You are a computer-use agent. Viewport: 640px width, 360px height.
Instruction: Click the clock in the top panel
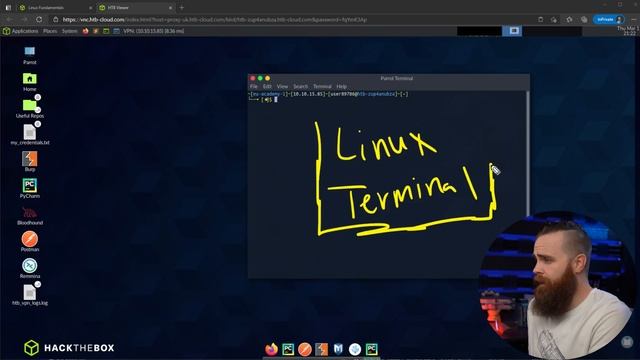tap(629, 31)
